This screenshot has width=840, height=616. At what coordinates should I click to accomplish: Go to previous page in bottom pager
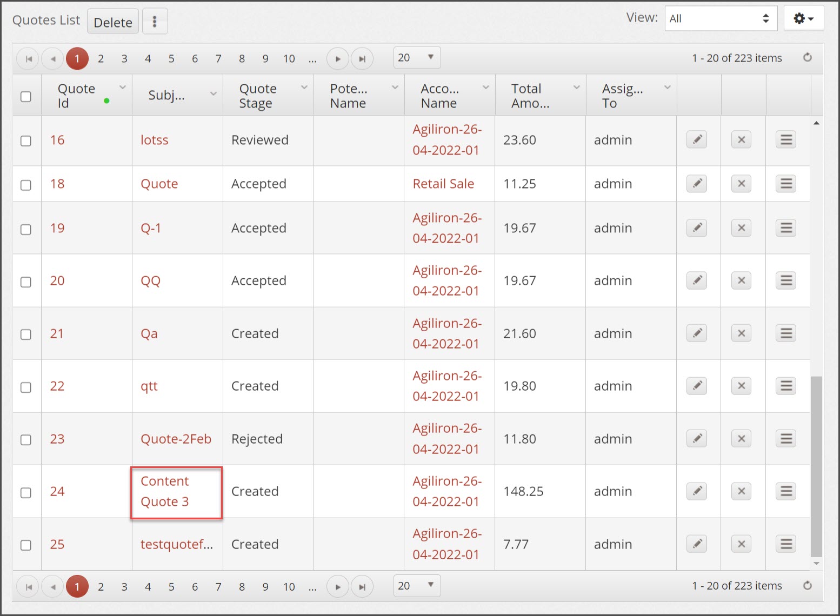coord(52,587)
